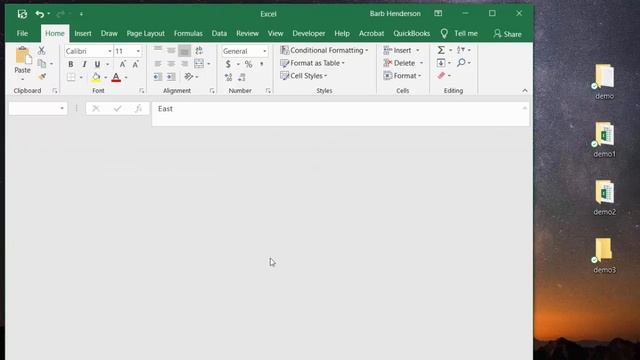Increase decimal places
The height and width of the screenshot is (360, 640).
(x=228, y=77)
